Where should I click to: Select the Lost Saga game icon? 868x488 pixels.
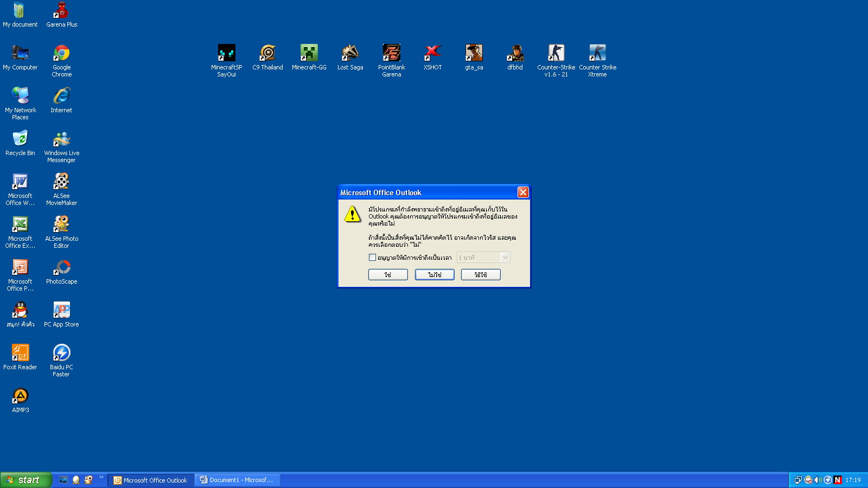point(350,57)
